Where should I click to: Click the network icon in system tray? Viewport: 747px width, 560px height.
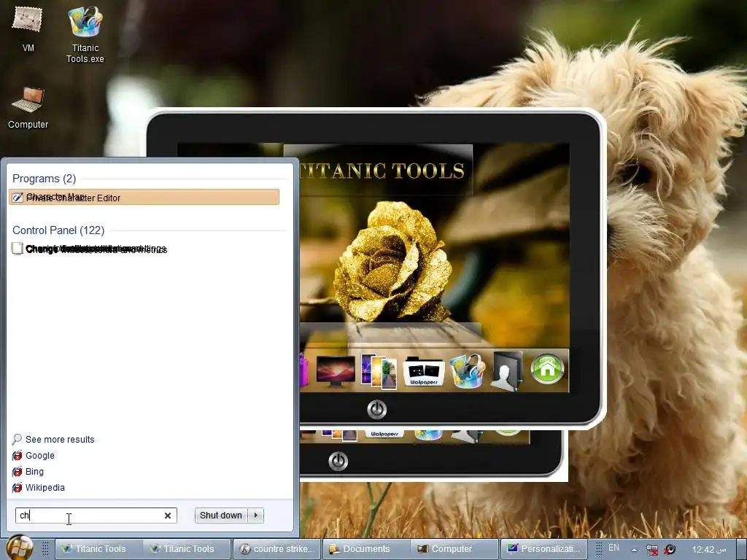pyautogui.click(x=651, y=550)
